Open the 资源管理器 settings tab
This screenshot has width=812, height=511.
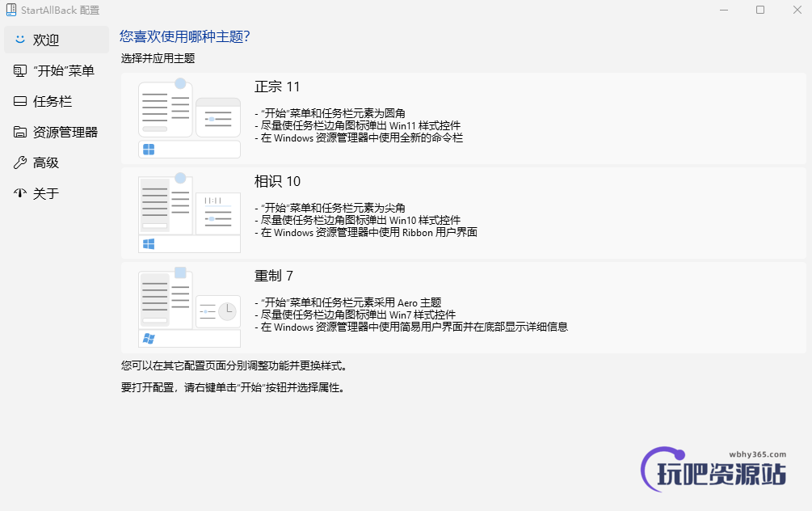pyautogui.click(x=57, y=132)
